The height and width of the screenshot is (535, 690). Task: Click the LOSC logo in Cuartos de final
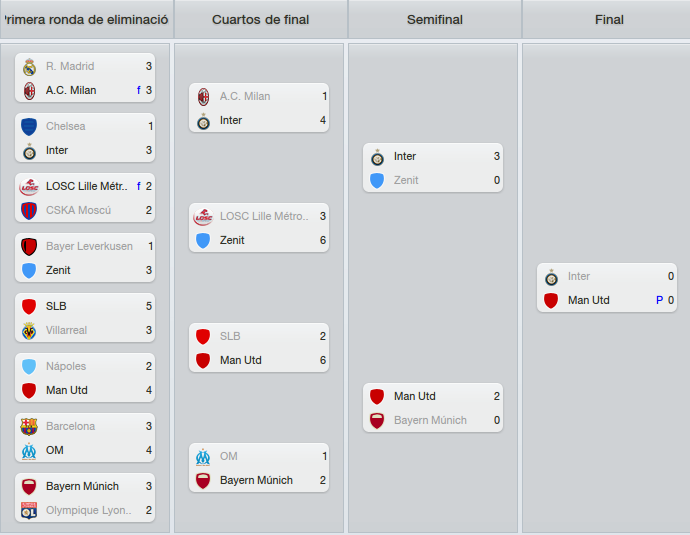tap(203, 217)
